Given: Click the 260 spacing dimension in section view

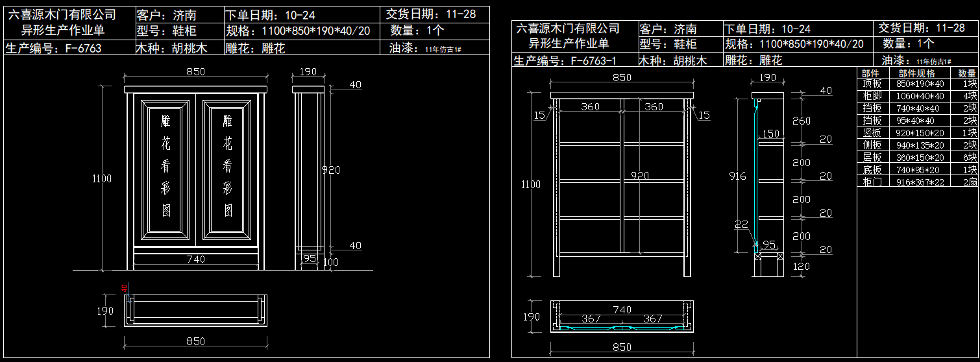Looking at the screenshot, I should [802, 121].
